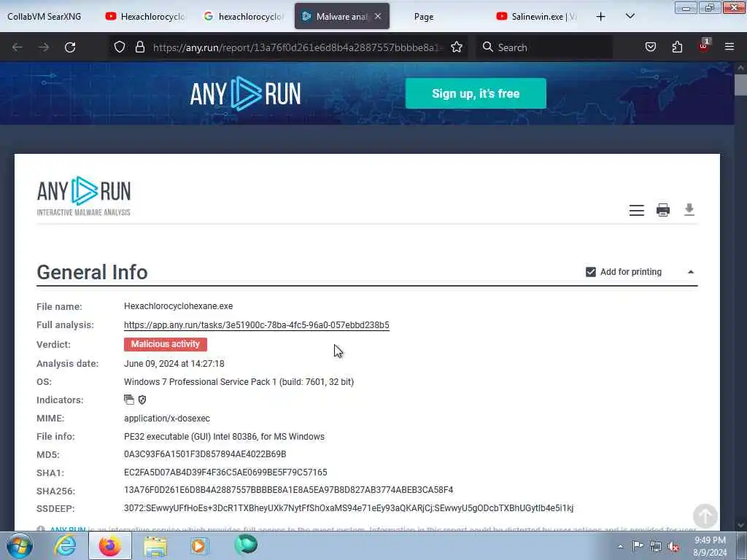Open a new browser tab
747x560 pixels.
[601, 17]
